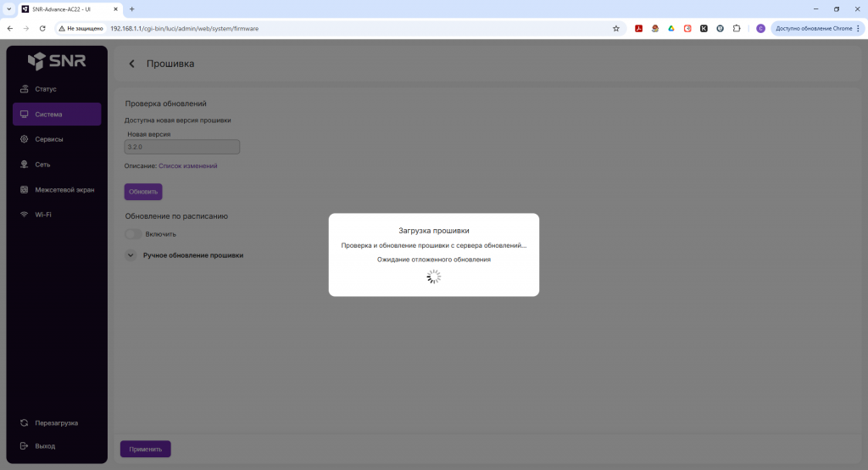Viewport: 868px width, 470px height.
Task: Click the red PDF extension icon
Action: (639, 28)
